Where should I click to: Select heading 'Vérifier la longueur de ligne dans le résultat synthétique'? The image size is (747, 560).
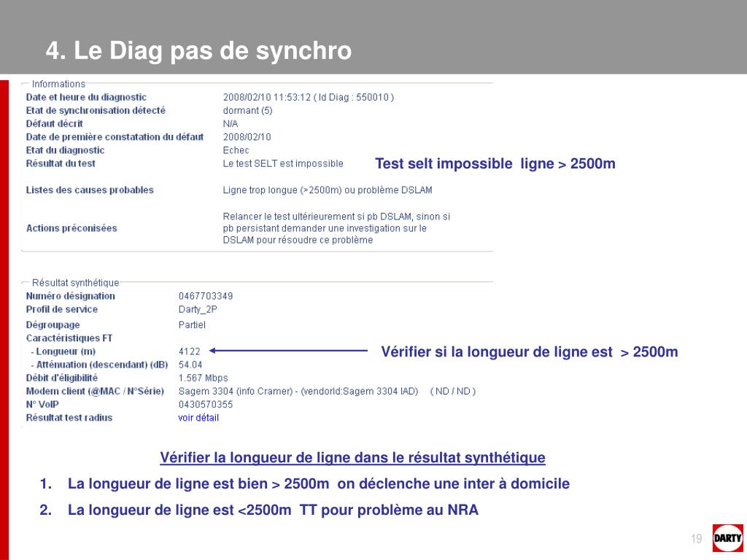(352, 458)
